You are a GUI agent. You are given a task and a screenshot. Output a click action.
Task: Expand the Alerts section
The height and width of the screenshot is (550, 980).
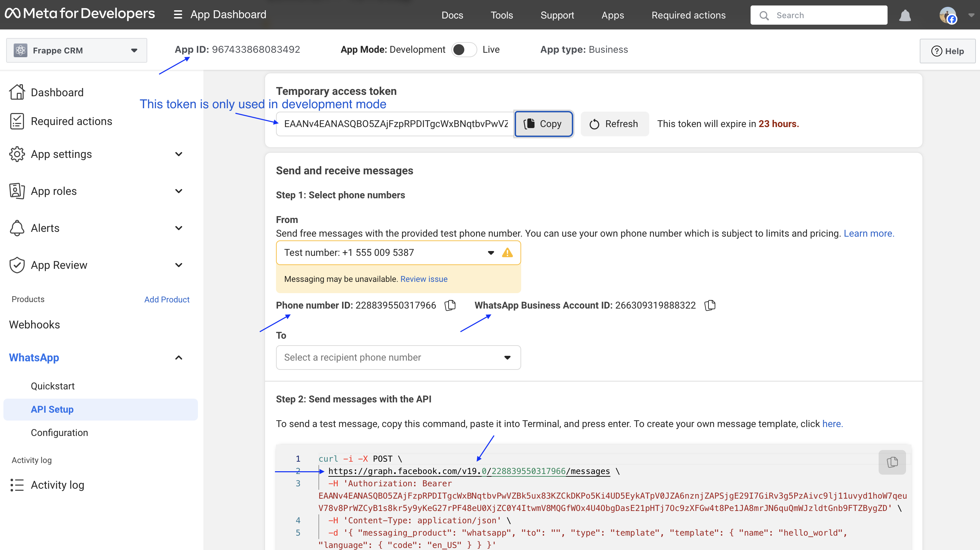click(179, 228)
